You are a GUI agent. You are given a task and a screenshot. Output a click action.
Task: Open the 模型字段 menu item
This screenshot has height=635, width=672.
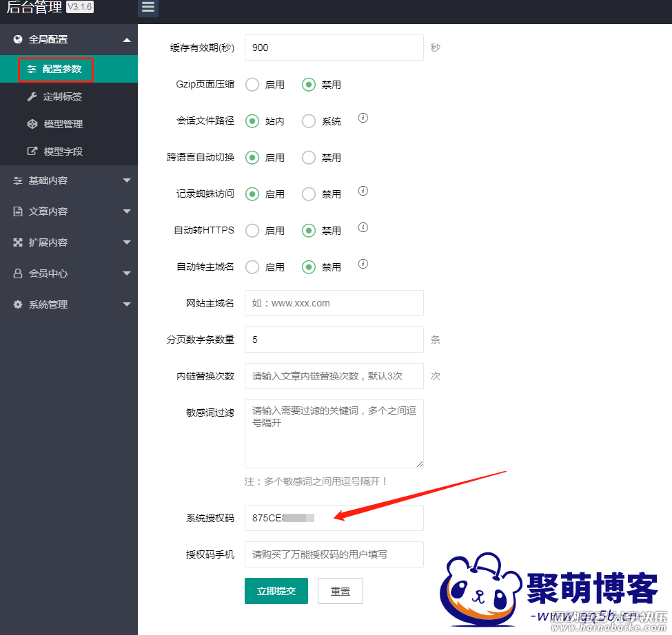coord(68,151)
